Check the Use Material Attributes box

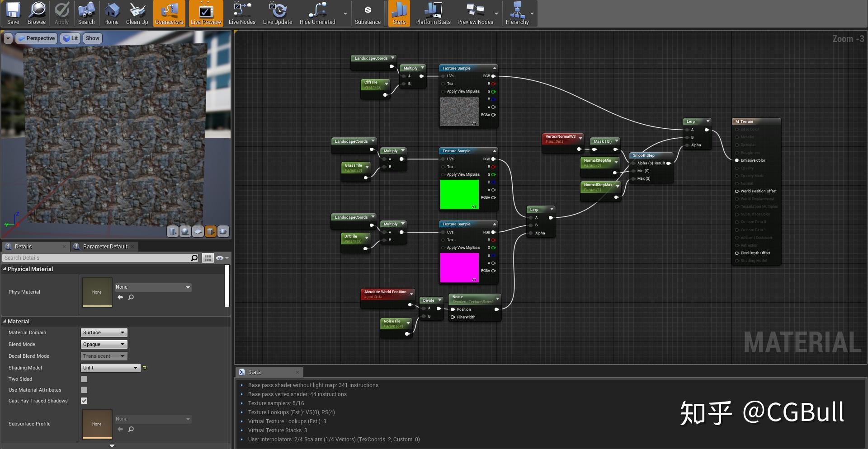(x=84, y=390)
